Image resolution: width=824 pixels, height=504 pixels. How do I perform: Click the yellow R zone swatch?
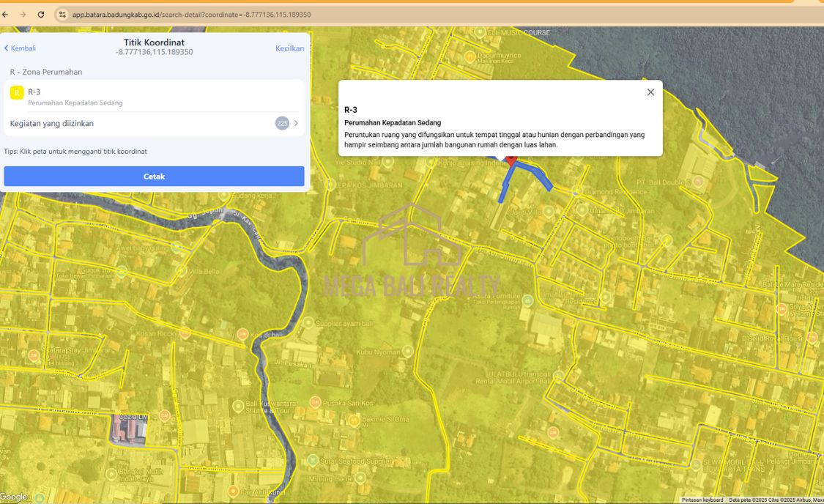click(17, 93)
